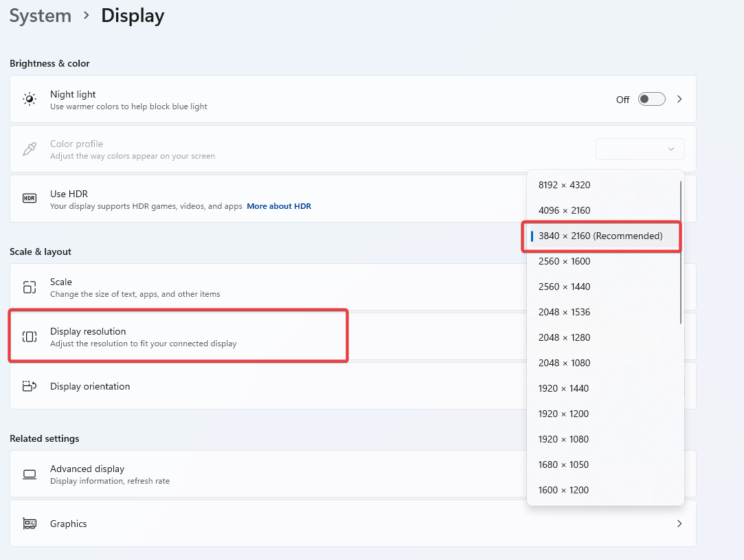Click the Display orientation icon
744x560 pixels.
30,386
